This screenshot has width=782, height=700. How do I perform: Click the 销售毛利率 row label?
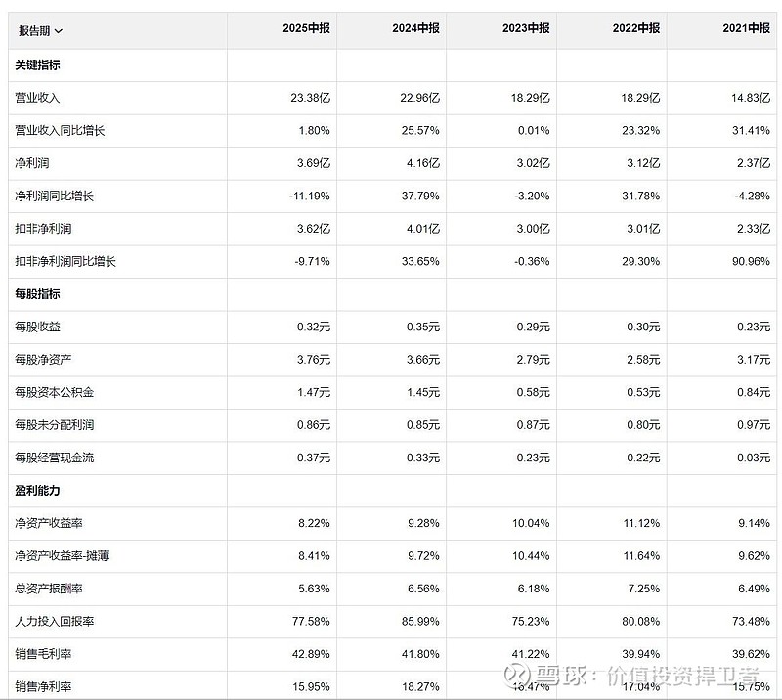(x=44, y=654)
